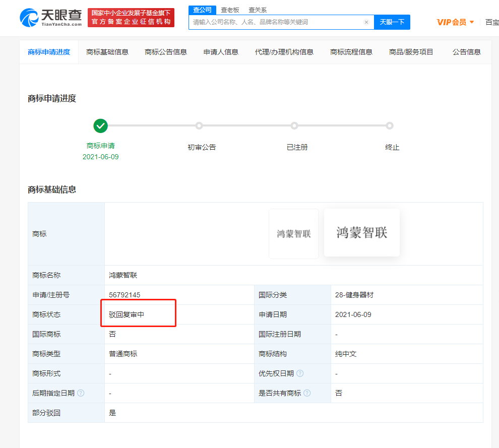The width and height of the screenshot is (499, 448).
Task: Click the small 鸿蒙智联 trademark thumbnail
Action: click(x=294, y=234)
